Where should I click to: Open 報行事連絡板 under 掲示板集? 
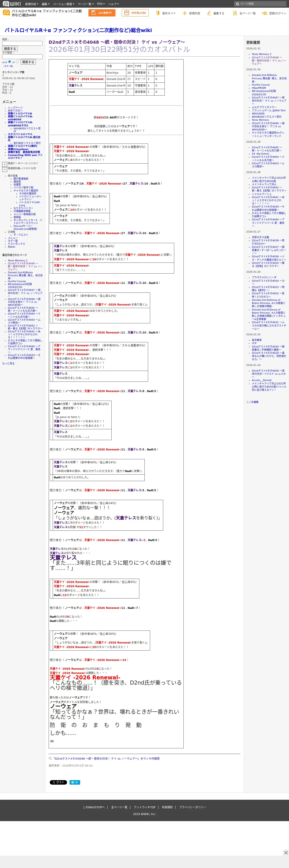click(x=21, y=179)
